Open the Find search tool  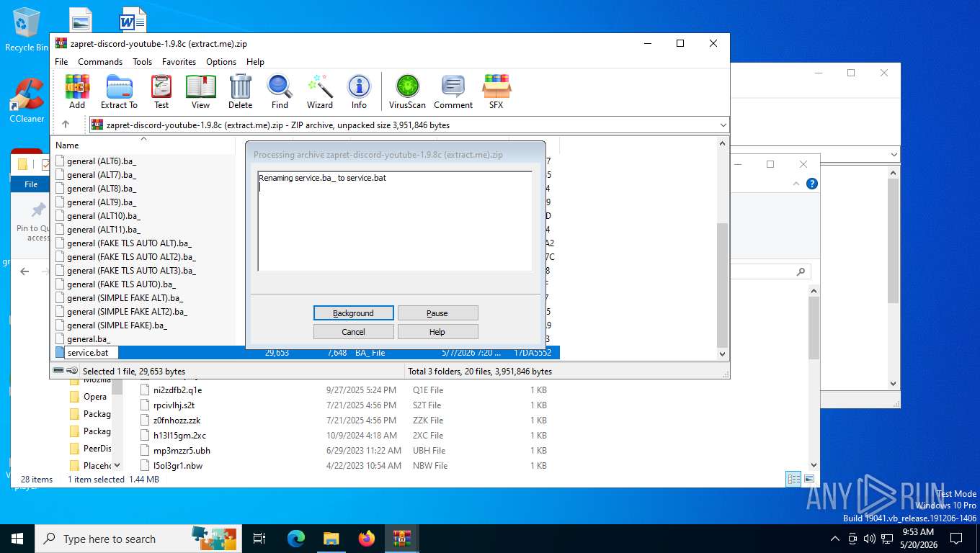[280, 91]
